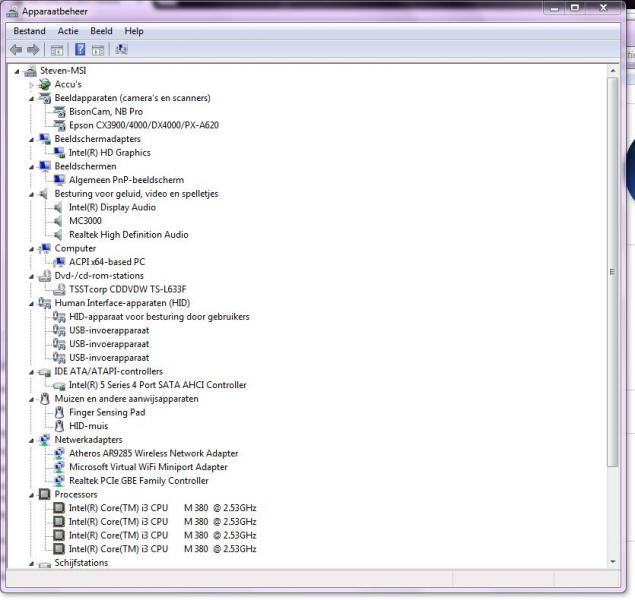Click the Atheros AR9285 network adapter icon
Viewport: 635px width, 600px height.
[x=59, y=453]
